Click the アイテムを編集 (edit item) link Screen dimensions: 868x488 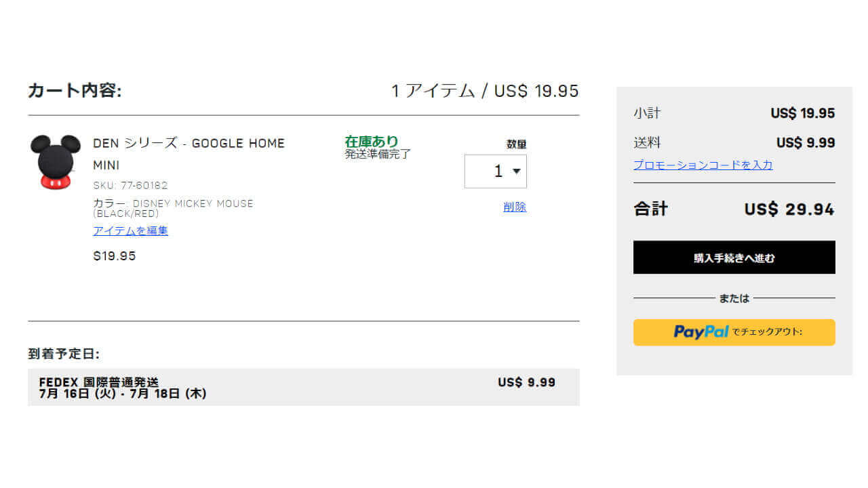point(130,231)
